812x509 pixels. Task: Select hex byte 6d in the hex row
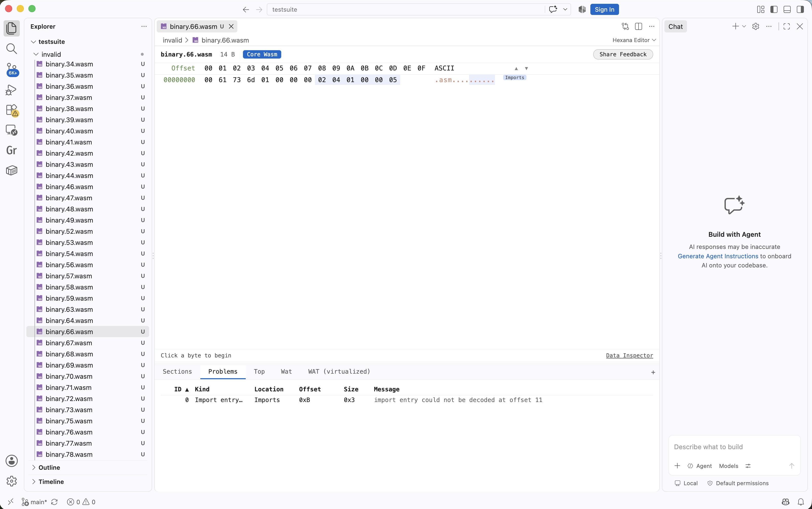pos(251,80)
